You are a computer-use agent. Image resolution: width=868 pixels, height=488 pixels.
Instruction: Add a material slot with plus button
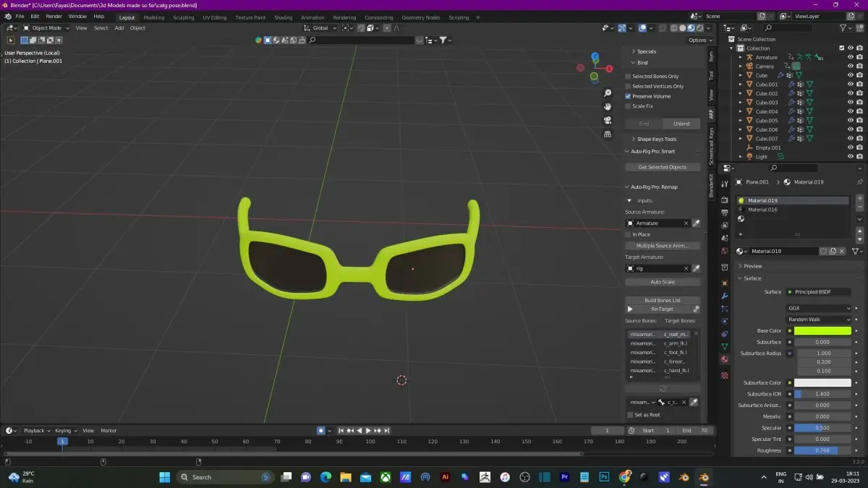click(859, 200)
